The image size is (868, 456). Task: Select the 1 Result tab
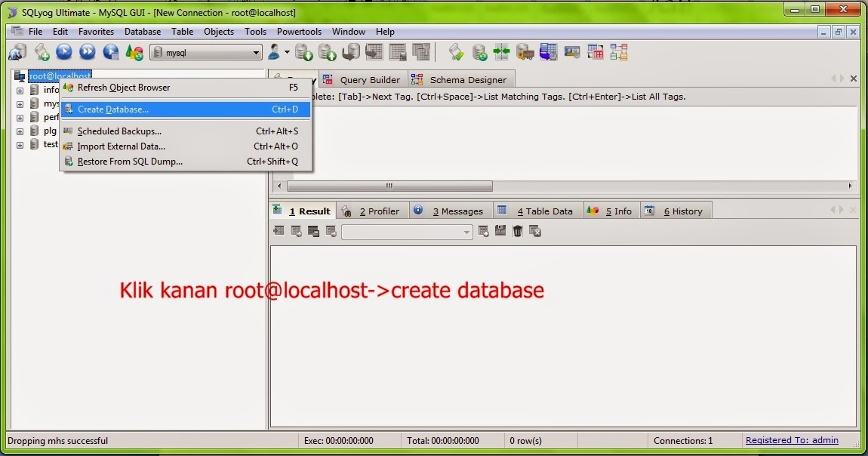click(x=303, y=211)
